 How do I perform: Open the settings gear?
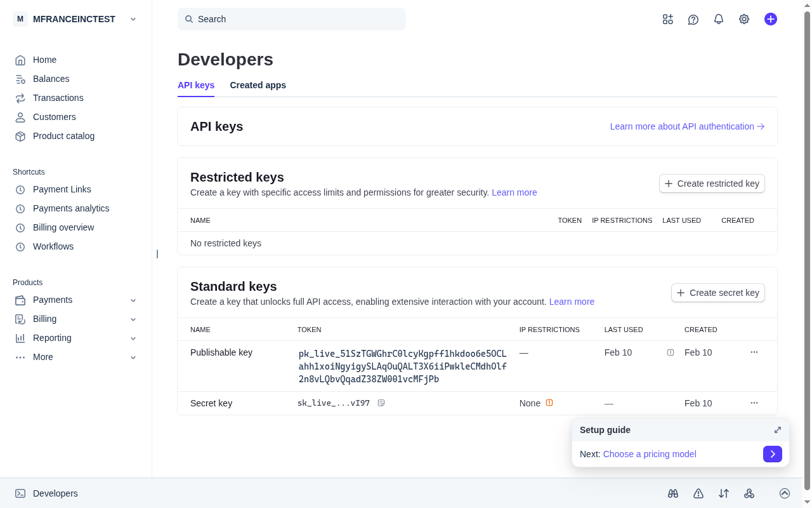tap(743, 19)
